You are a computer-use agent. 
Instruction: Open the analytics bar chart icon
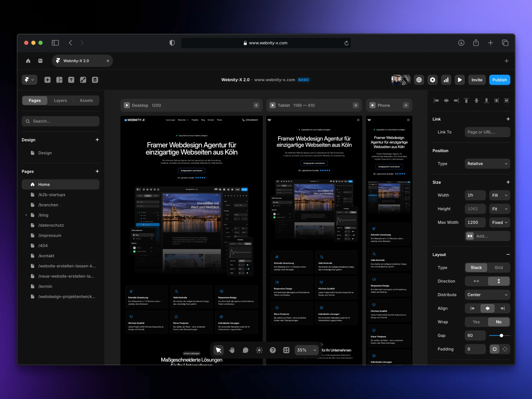coord(446,80)
